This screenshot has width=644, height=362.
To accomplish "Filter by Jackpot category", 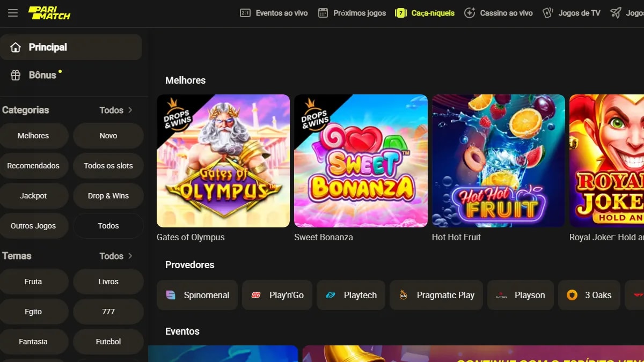I will click(33, 196).
